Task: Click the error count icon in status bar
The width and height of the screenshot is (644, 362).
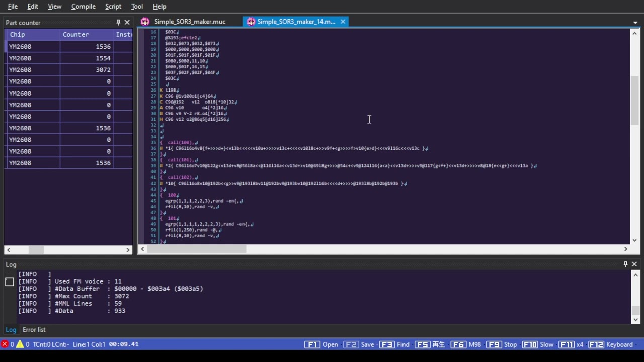Action: tap(5, 344)
